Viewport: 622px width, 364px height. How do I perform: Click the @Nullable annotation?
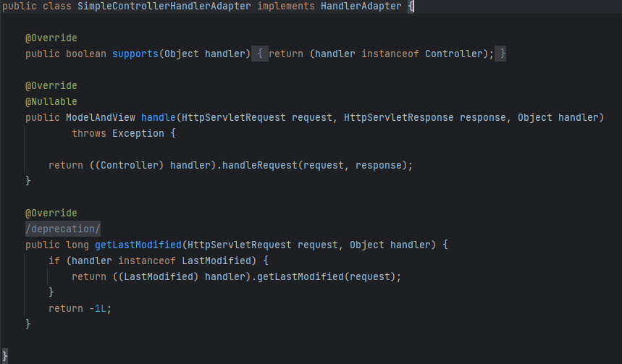[51, 101]
